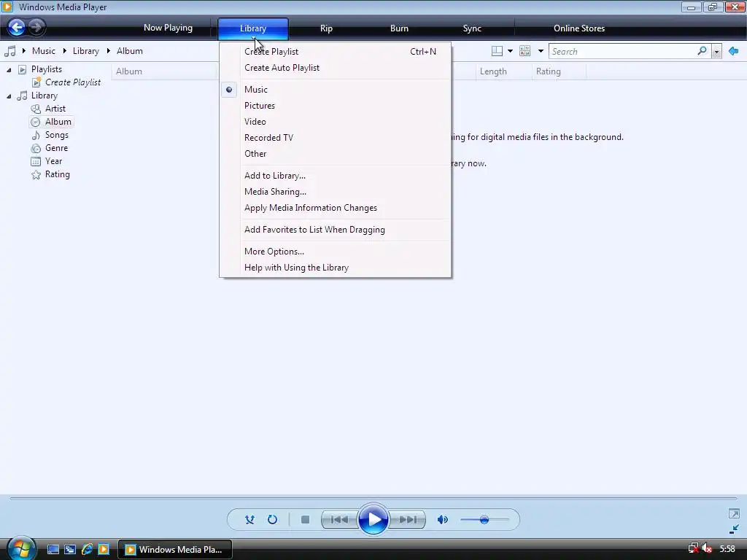
Task: Click Show Desktop in Quick Launch
Action: pyautogui.click(x=53, y=550)
